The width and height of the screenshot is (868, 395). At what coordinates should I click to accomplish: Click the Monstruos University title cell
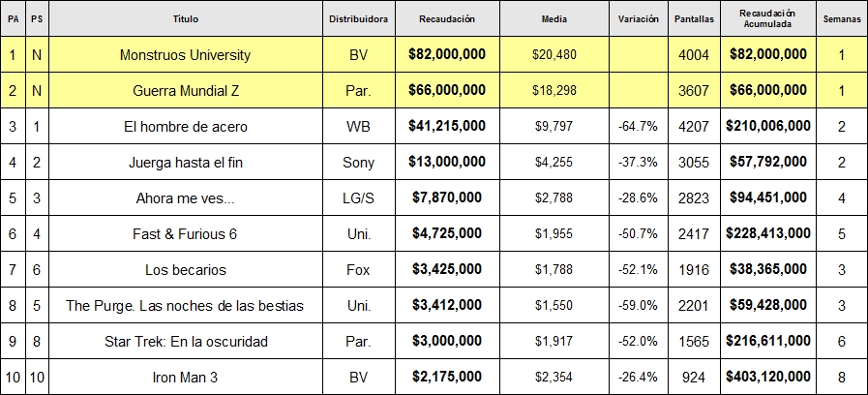point(186,55)
